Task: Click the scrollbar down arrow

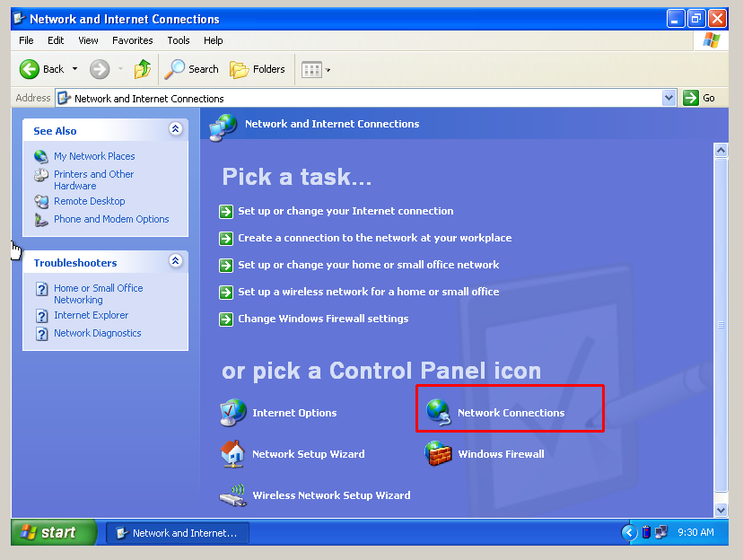Action: coord(721,511)
